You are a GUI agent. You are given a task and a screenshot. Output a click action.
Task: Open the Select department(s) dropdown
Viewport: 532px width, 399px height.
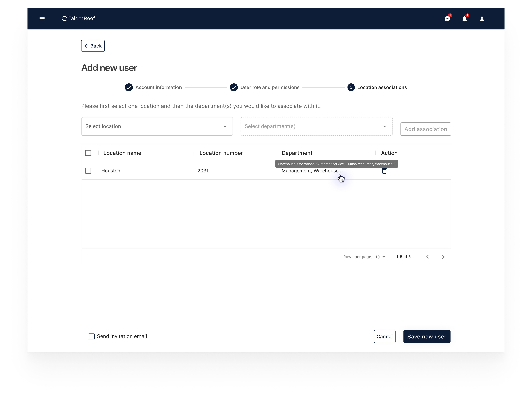click(316, 126)
